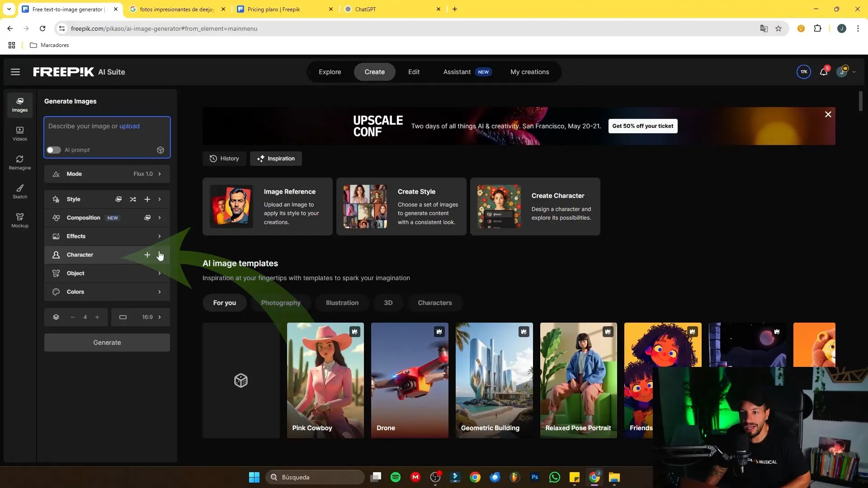The height and width of the screenshot is (488, 868).
Task: Select the For you template category
Action: (x=225, y=303)
